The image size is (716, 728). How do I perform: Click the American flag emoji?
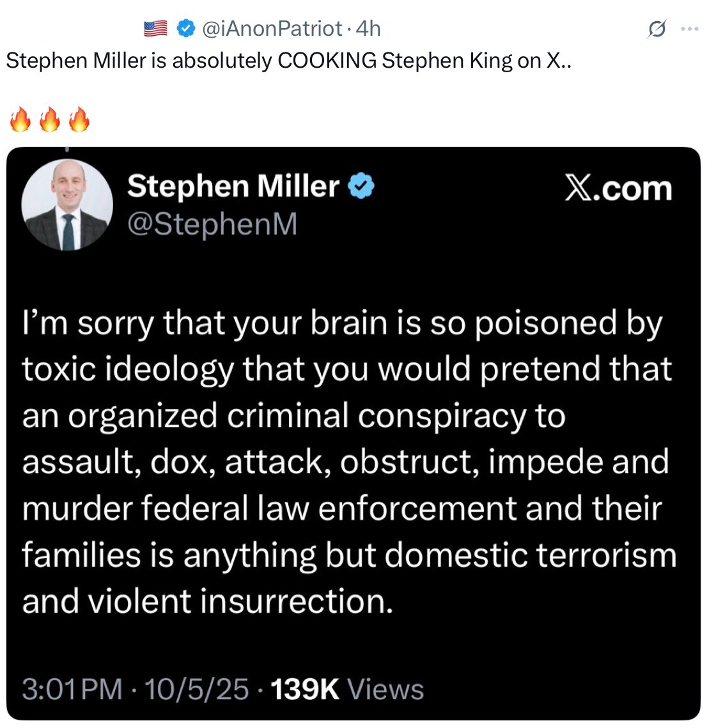(x=155, y=29)
